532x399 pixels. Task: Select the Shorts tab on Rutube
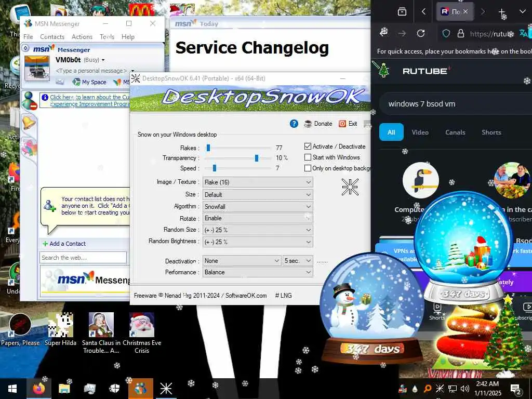pos(491,132)
